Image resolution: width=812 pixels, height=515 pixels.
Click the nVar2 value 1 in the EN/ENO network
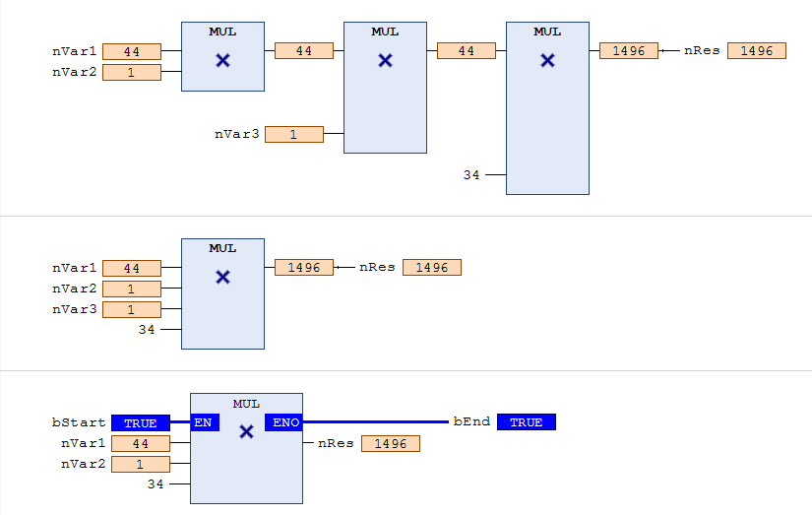[141, 464]
